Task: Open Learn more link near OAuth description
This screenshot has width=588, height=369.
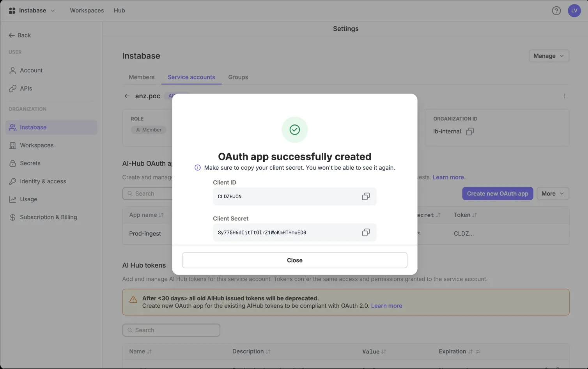Action: [x=449, y=177]
